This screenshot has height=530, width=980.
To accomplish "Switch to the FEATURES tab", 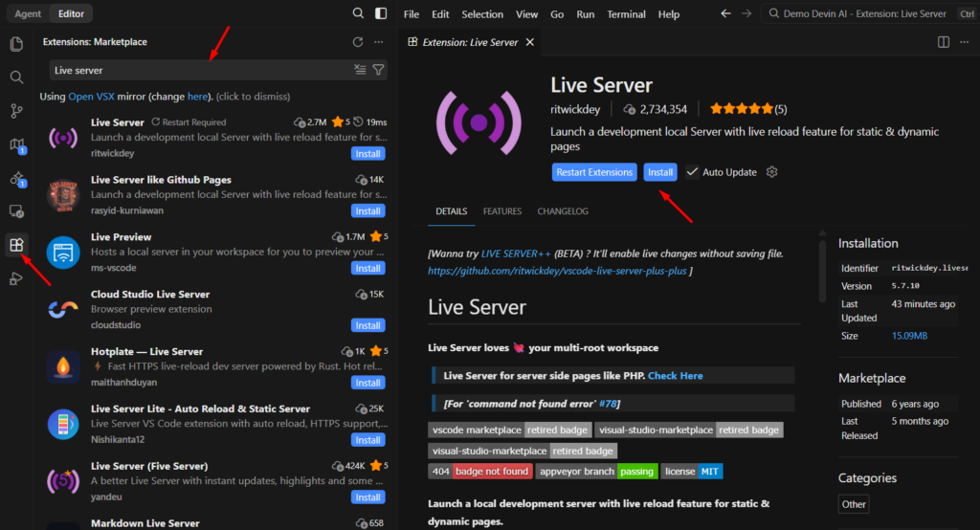I will pos(501,211).
